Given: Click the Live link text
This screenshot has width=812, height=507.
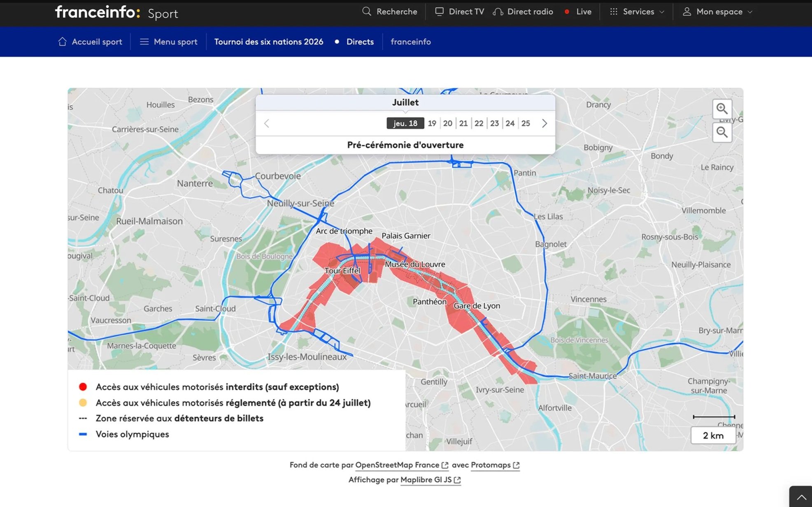Looking at the screenshot, I should [x=584, y=12].
